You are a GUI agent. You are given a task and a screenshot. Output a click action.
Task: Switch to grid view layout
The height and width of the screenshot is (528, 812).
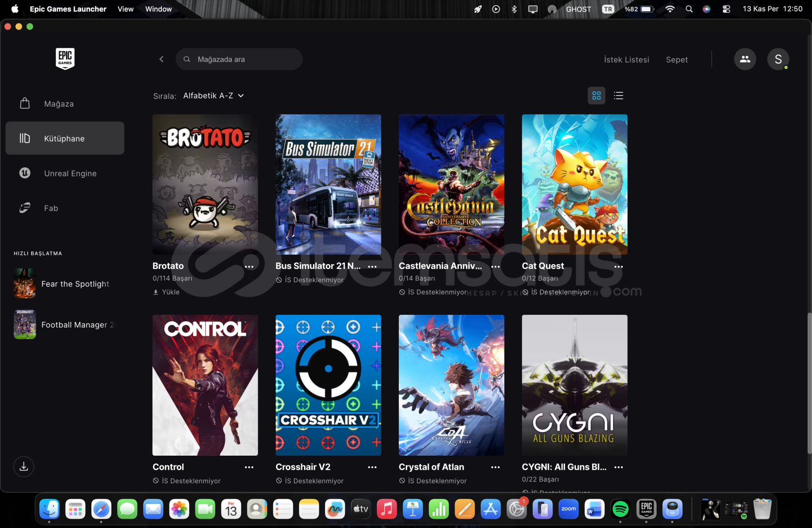point(596,96)
